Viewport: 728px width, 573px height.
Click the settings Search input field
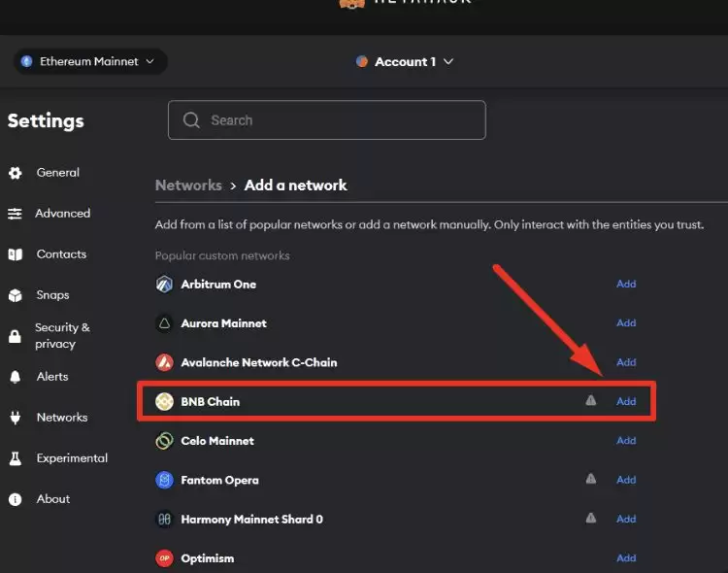pyautogui.click(x=327, y=120)
